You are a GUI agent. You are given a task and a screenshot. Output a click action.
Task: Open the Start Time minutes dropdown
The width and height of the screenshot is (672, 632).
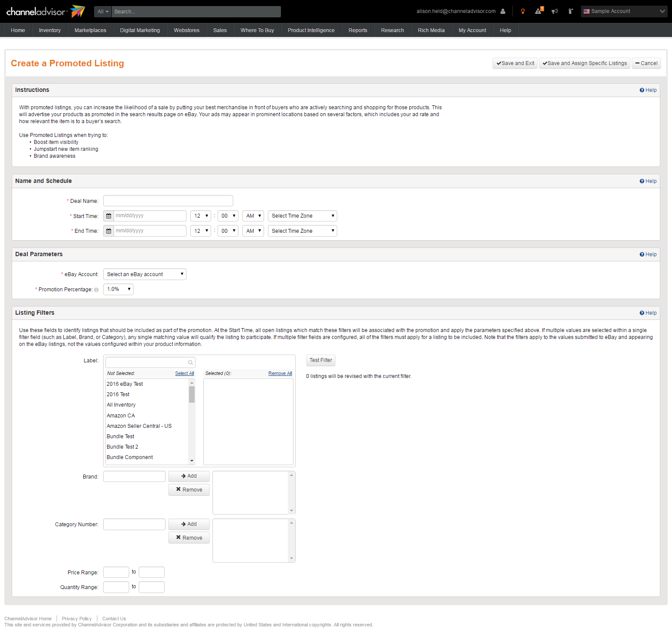click(x=228, y=216)
